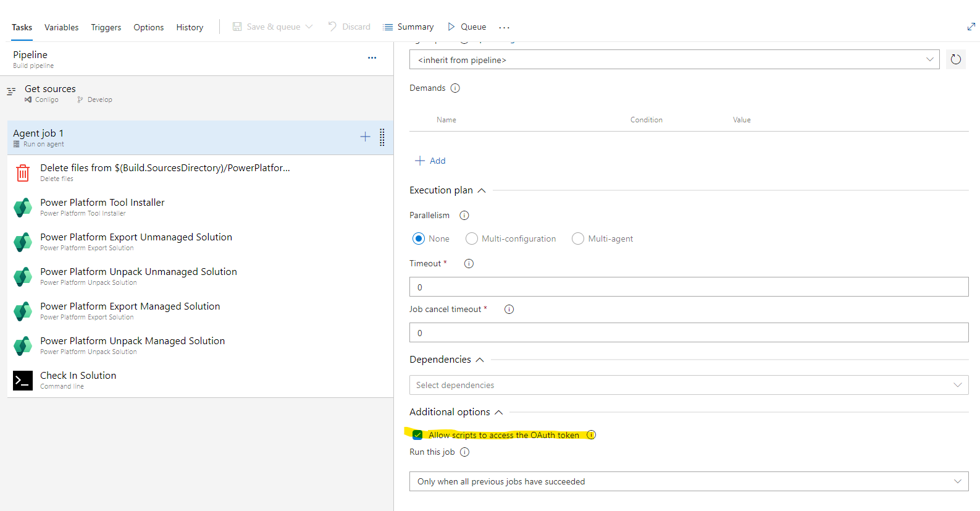Select Power Platform Export Managed Solution task
980x511 pixels.
200,311
